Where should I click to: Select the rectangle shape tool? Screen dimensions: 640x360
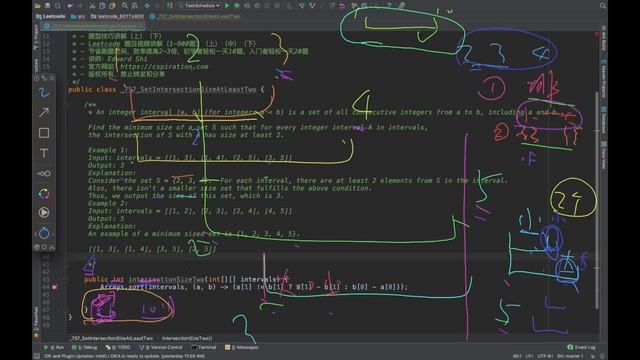[44, 133]
